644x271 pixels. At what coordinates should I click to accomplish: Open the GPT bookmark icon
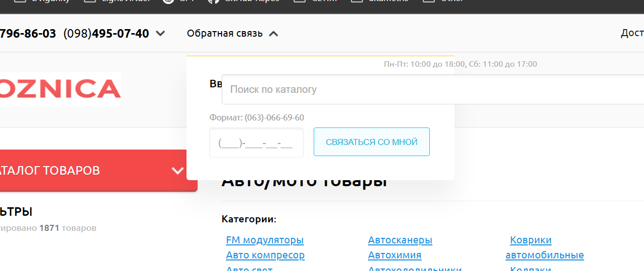pyautogui.click(x=169, y=2)
